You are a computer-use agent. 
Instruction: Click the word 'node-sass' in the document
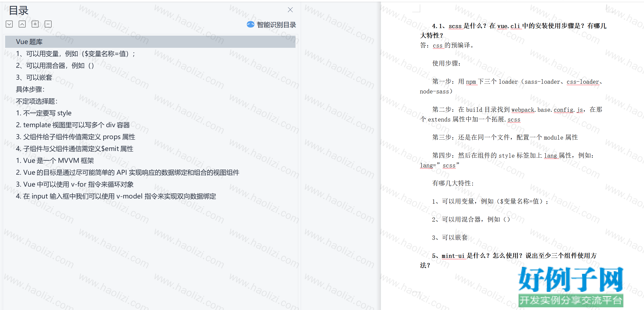(x=434, y=92)
